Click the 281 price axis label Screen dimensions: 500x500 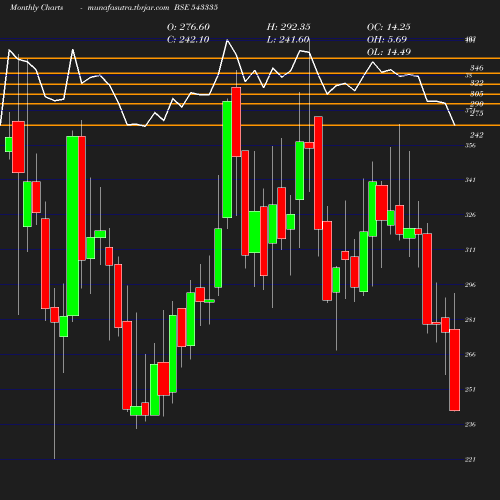point(470,320)
